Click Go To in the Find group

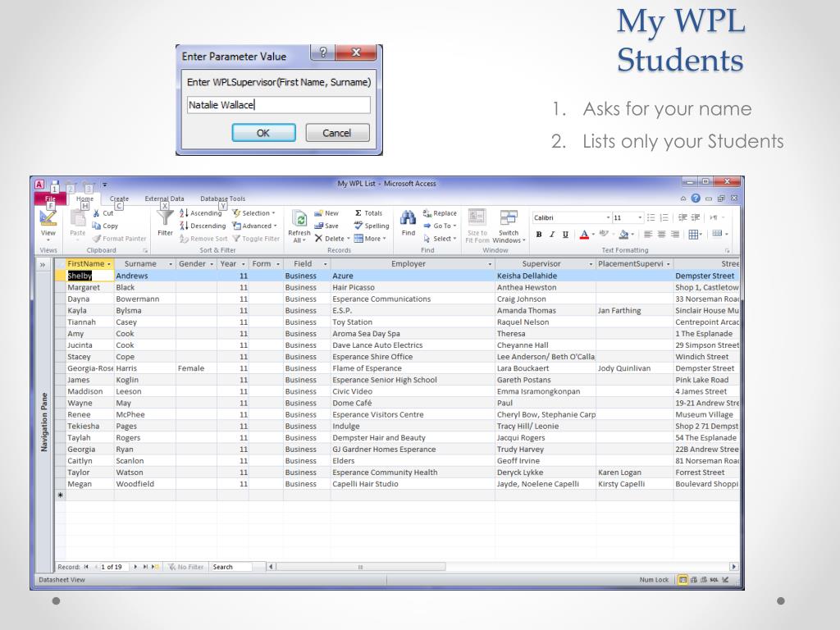[x=440, y=226]
